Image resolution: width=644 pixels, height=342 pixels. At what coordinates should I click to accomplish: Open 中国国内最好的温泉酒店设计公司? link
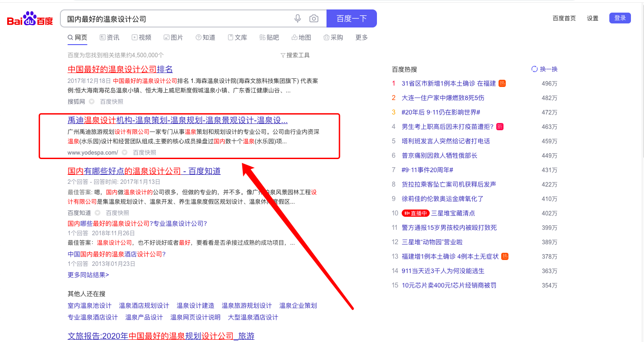117,254
